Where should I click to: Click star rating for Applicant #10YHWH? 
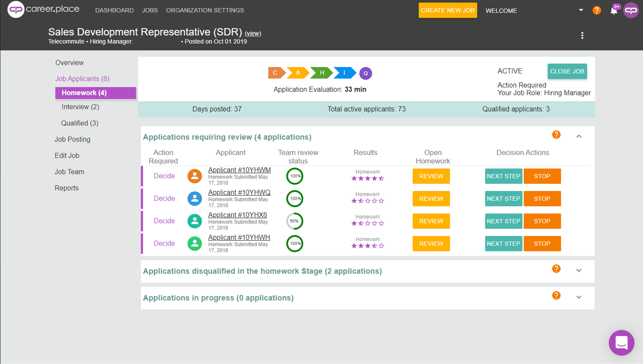pos(368,246)
